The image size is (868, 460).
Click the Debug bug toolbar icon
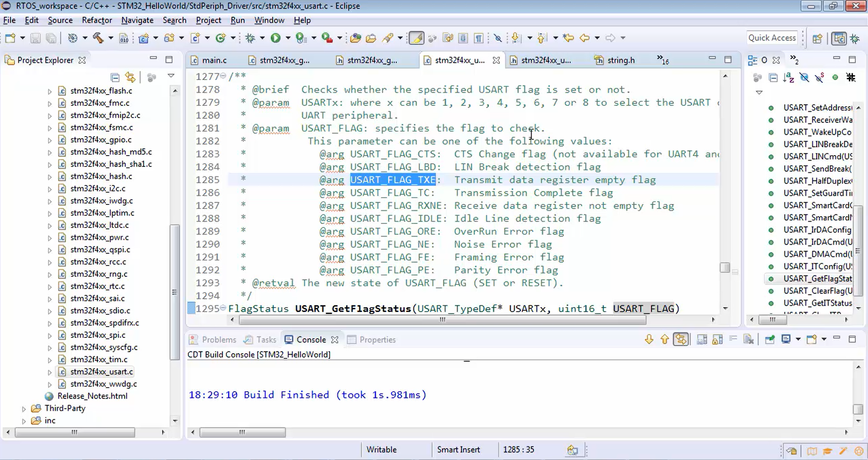click(x=250, y=38)
